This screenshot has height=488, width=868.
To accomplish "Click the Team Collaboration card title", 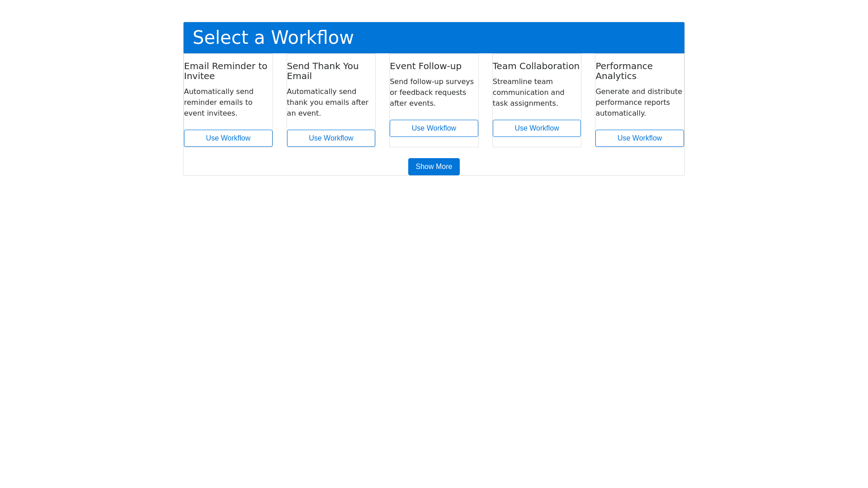I will tap(536, 66).
